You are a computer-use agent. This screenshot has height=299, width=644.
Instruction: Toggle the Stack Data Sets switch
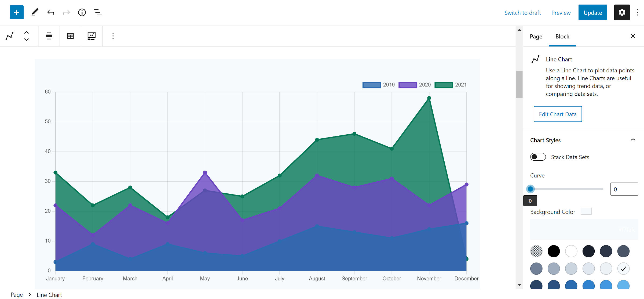tap(538, 157)
